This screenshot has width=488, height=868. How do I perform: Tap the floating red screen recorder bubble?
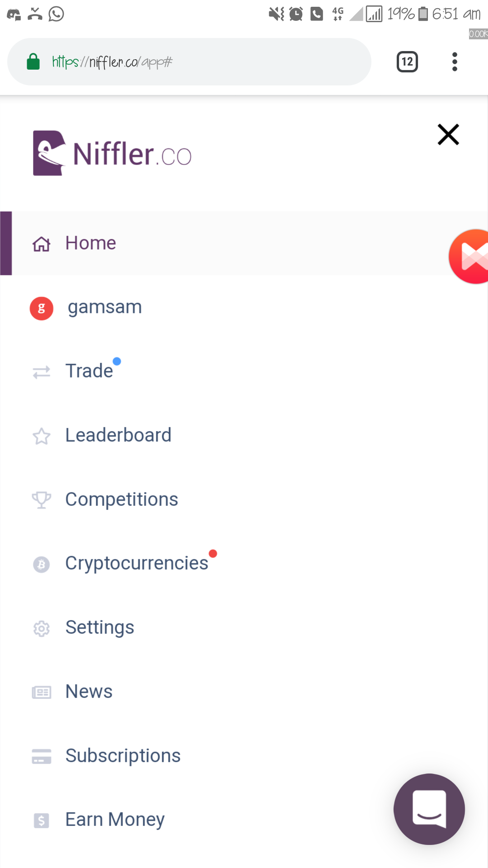click(x=469, y=256)
